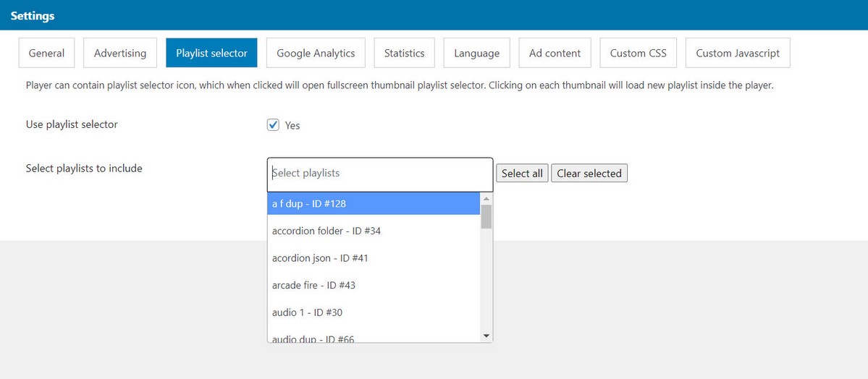This screenshot has height=379, width=868.
Task: Open the General settings tab
Action: tap(46, 53)
